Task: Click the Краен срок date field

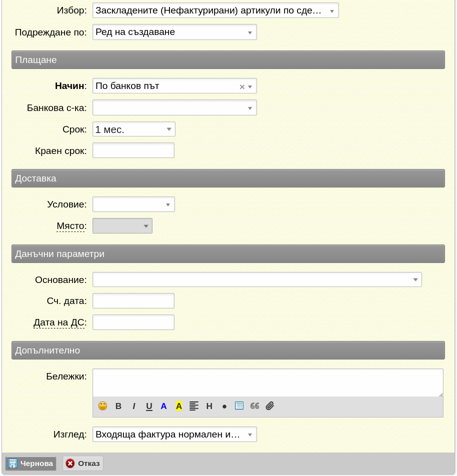Action: click(x=133, y=150)
